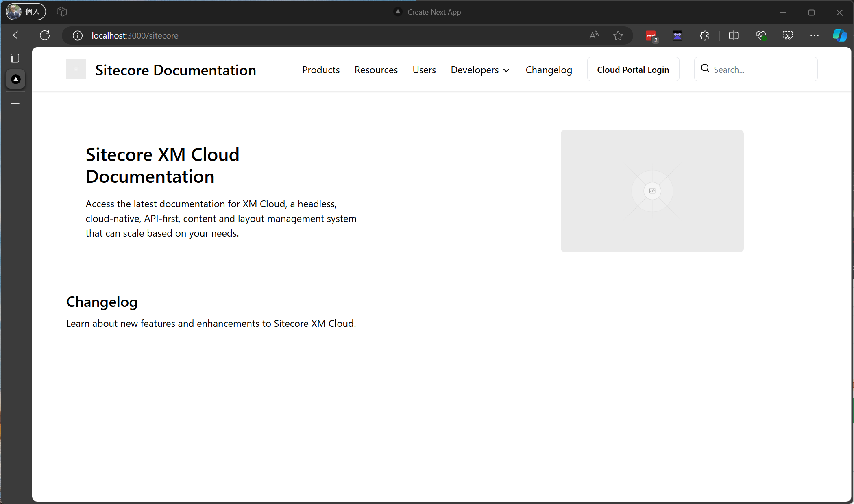Open the Products nav item

pyautogui.click(x=321, y=70)
